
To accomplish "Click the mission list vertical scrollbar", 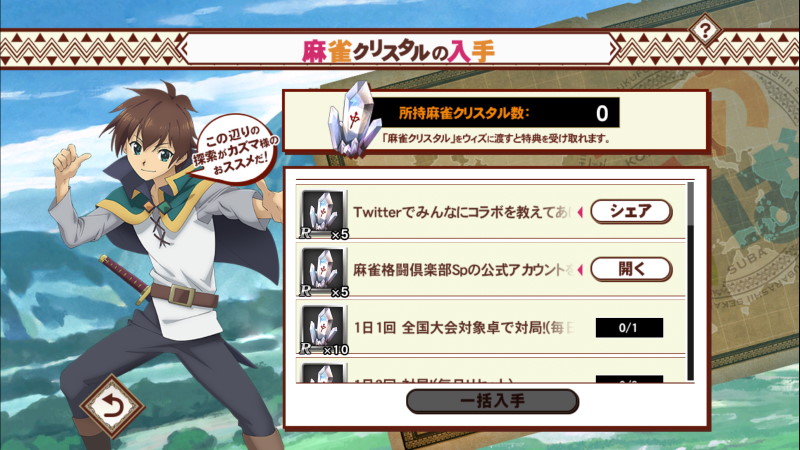I will coord(691,281).
